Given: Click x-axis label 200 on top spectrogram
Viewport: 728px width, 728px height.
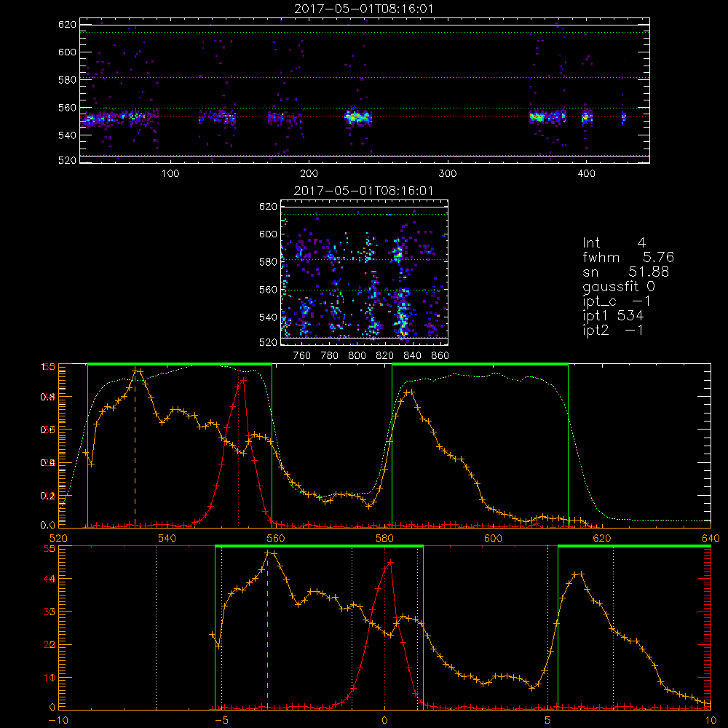Looking at the screenshot, I should pos(309,174).
